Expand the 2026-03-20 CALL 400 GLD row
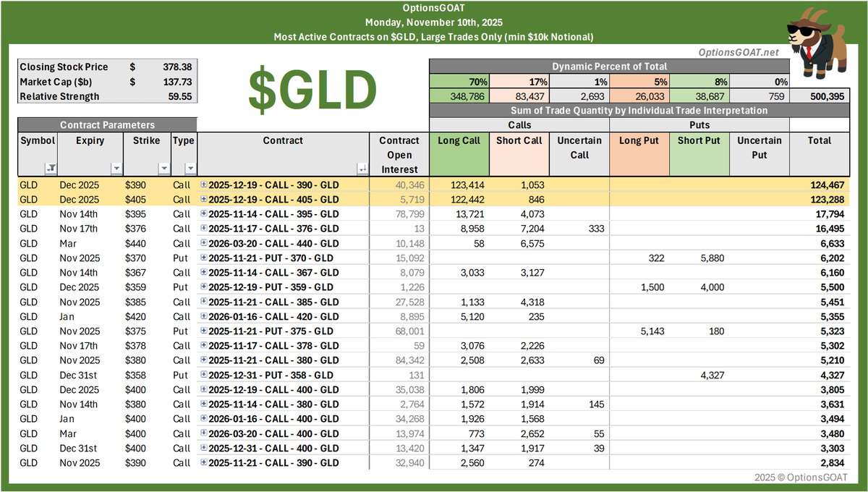This screenshot has height=492, width=868. click(x=204, y=433)
